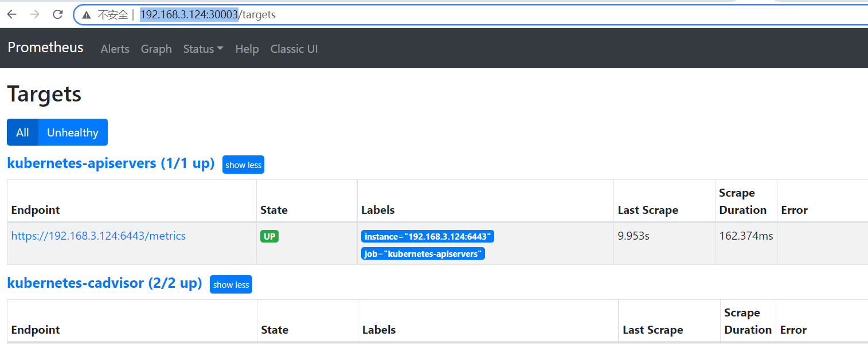Click Last Scrape header in apiservers table
Screen dimensions: 868x344
(648, 210)
